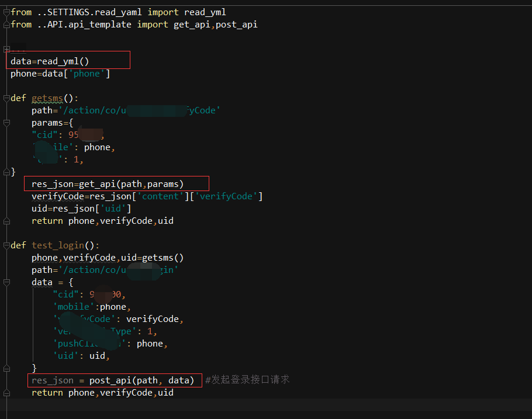Click the "cid" key inside the data dictionary
The image size is (532, 419).
pyautogui.click(x=65, y=295)
